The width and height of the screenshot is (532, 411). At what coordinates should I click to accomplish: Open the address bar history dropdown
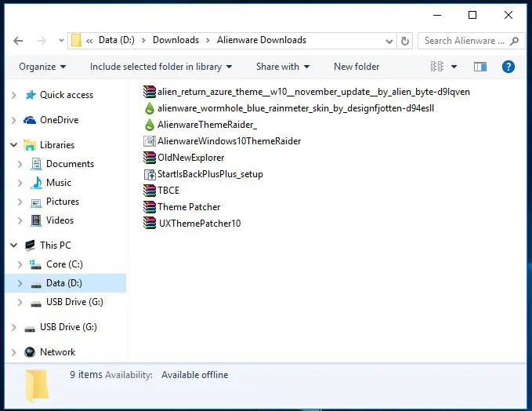click(389, 41)
